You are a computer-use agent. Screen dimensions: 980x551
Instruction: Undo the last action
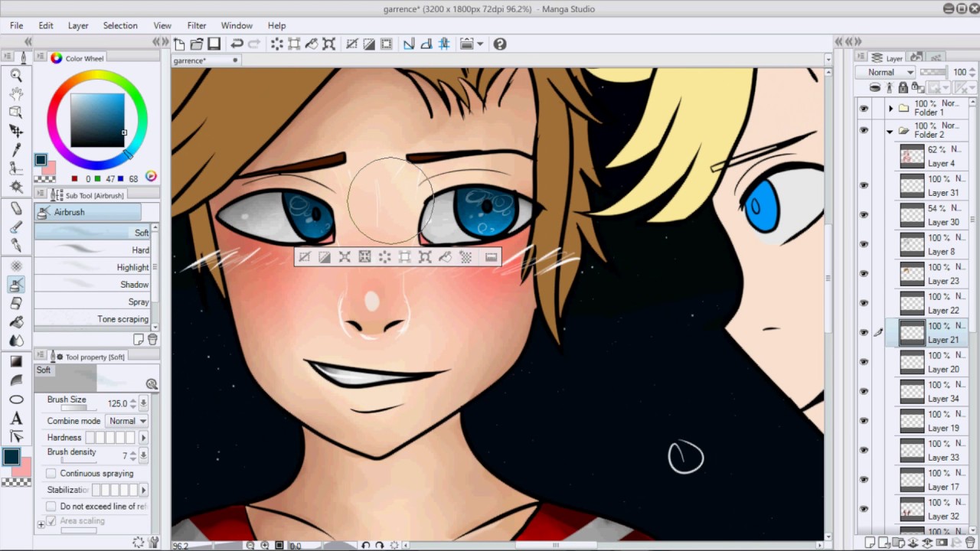(x=237, y=44)
